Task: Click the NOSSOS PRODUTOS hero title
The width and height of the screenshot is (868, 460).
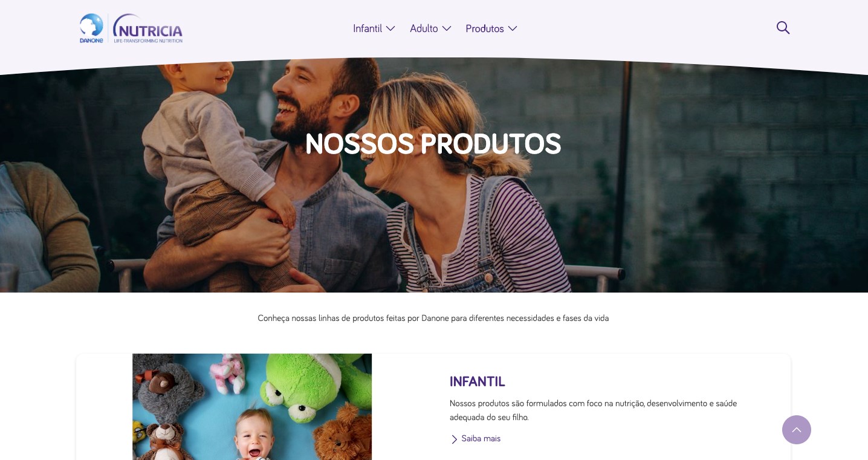Action: (x=433, y=144)
